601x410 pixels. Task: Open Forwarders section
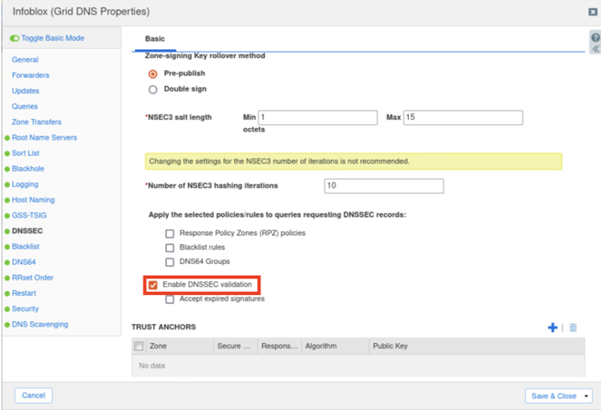coord(30,75)
